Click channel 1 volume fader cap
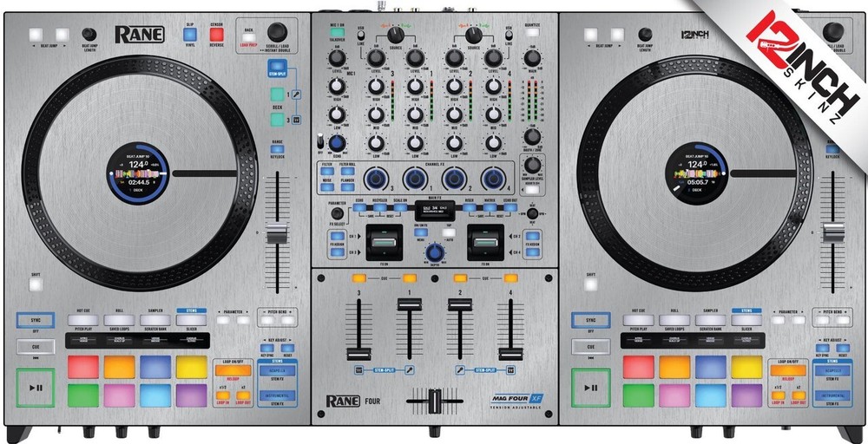The width and height of the screenshot is (868, 444). tap(410, 304)
